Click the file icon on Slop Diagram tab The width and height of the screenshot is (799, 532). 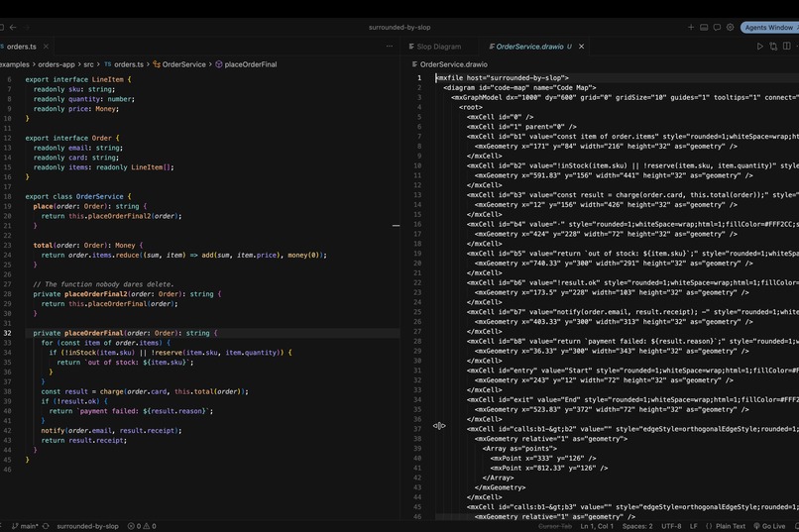click(411, 47)
